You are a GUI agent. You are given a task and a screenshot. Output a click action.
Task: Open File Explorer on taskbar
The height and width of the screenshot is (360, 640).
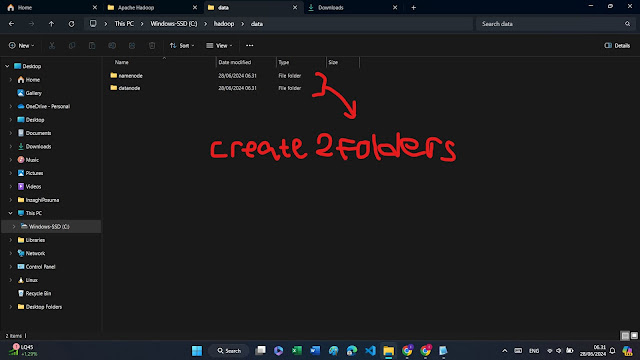389,351
